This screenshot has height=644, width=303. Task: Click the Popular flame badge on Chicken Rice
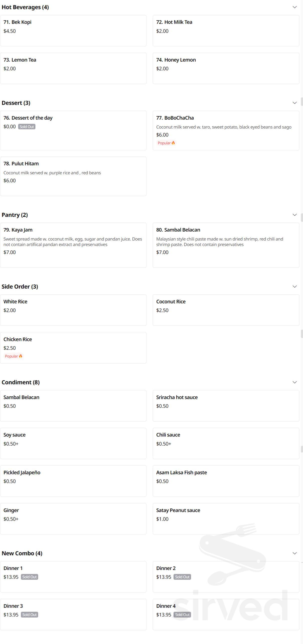(14, 356)
